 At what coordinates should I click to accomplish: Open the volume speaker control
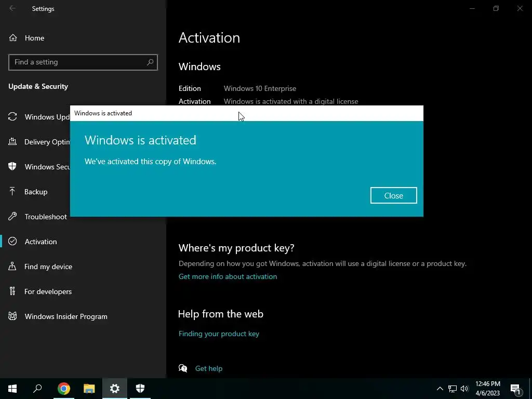pos(464,389)
